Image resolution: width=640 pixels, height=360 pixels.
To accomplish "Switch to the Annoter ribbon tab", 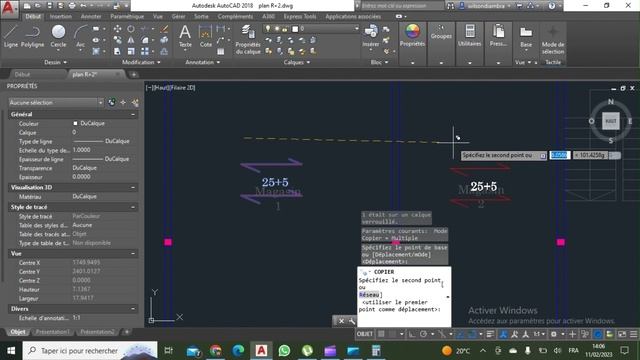I will coord(91,16).
